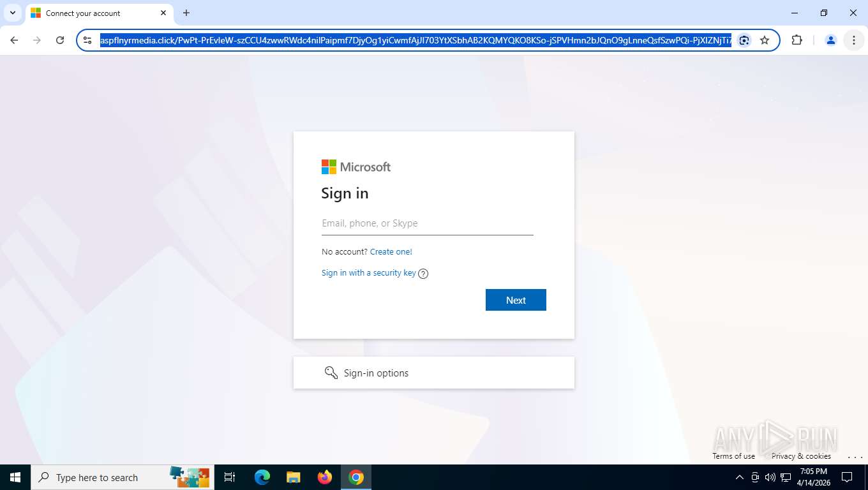
Task: Click the Microsoft logo
Action: [356, 167]
